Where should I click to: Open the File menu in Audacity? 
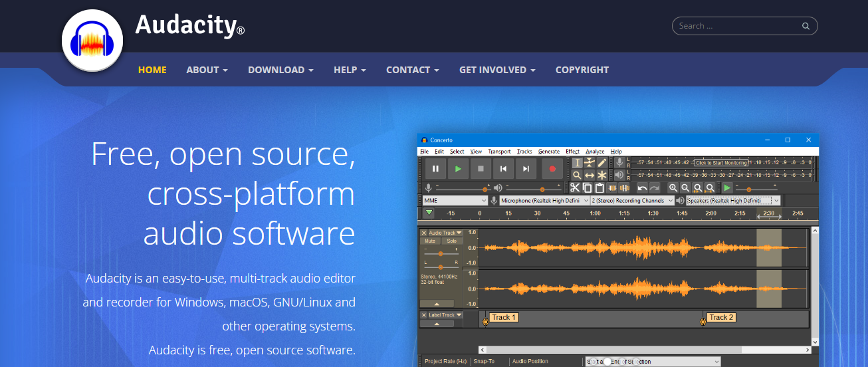(x=425, y=152)
